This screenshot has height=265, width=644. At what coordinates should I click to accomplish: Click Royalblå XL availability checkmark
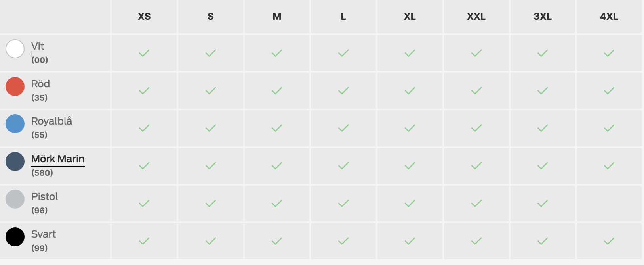coord(410,128)
